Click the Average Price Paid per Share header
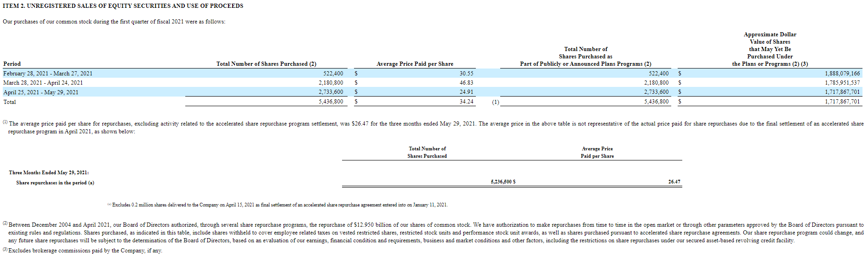 point(415,64)
